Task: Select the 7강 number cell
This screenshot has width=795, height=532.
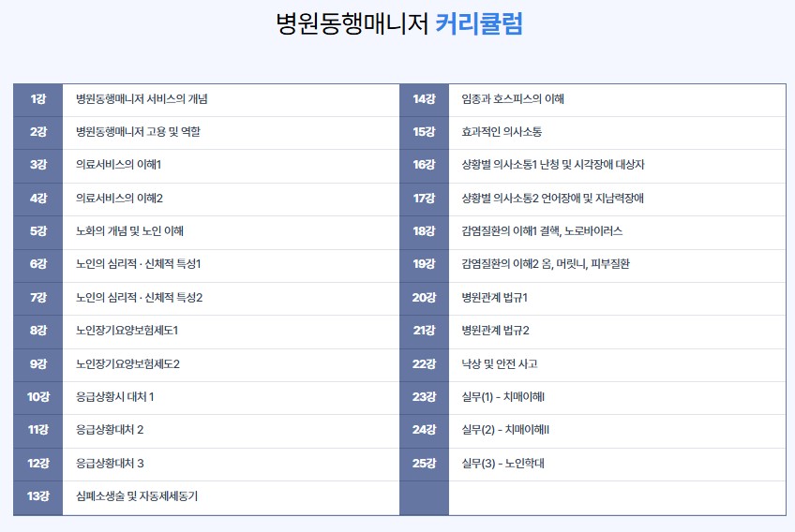Action: 38,298
